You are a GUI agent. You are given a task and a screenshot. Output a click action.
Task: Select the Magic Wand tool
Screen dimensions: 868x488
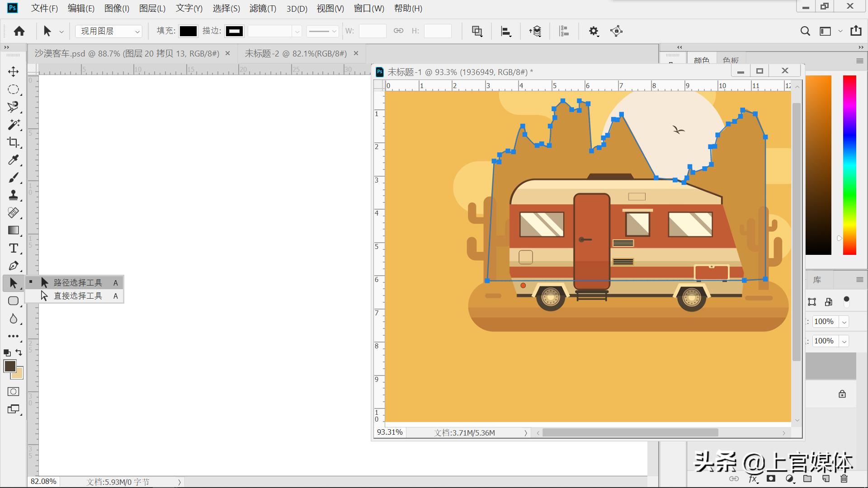(13, 124)
